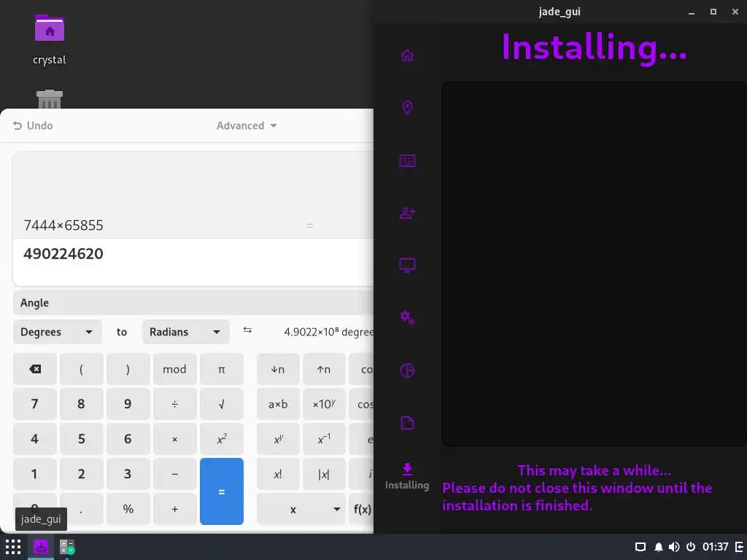Switch to the calculator taskbar icon

pos(67,547)
